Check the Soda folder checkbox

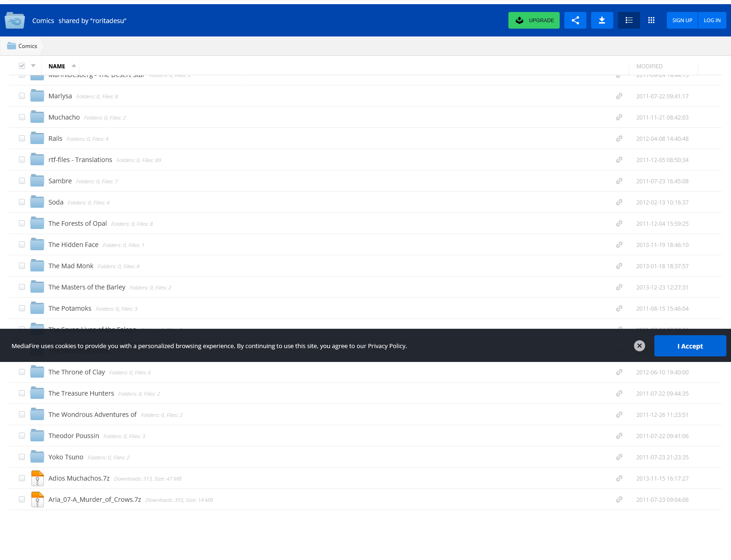(x=22, y=202)
